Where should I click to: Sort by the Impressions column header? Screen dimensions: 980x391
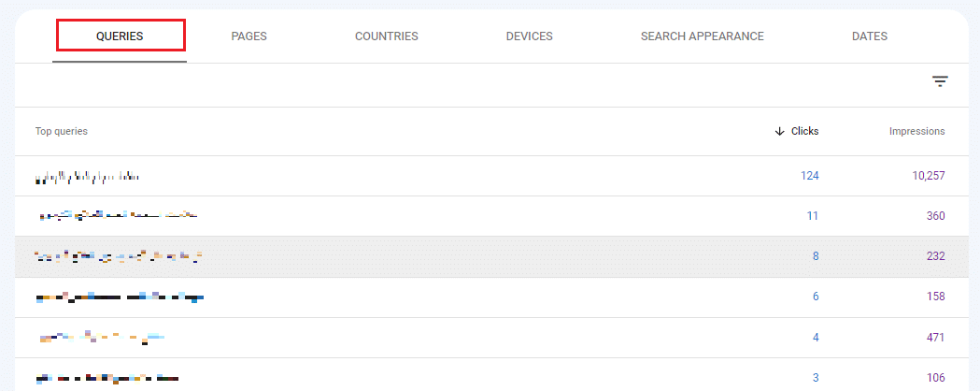[916, 132]
